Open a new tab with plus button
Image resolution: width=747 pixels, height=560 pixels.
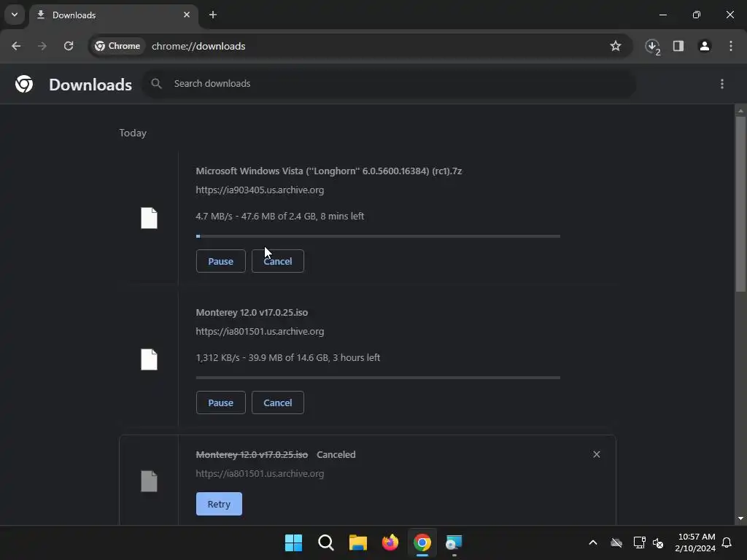click(x=213, y=15)
